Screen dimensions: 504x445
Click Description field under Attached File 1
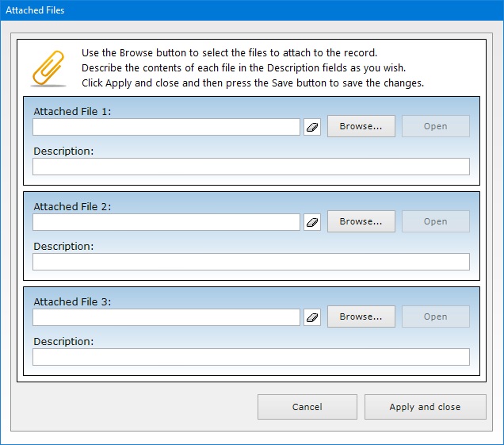coord(250,167)
